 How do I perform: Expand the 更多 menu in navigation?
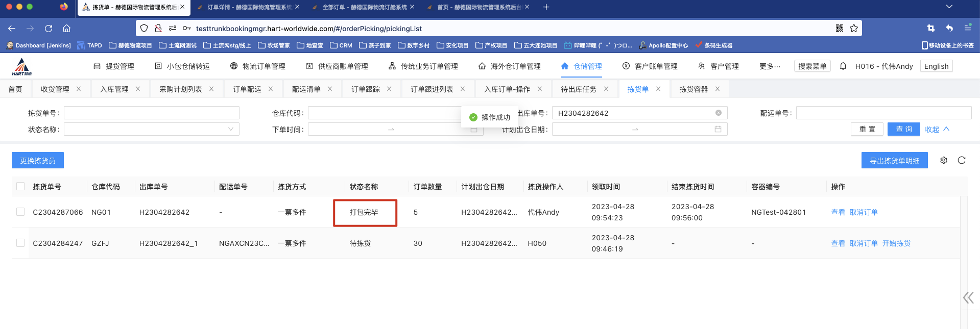[769, 66]
